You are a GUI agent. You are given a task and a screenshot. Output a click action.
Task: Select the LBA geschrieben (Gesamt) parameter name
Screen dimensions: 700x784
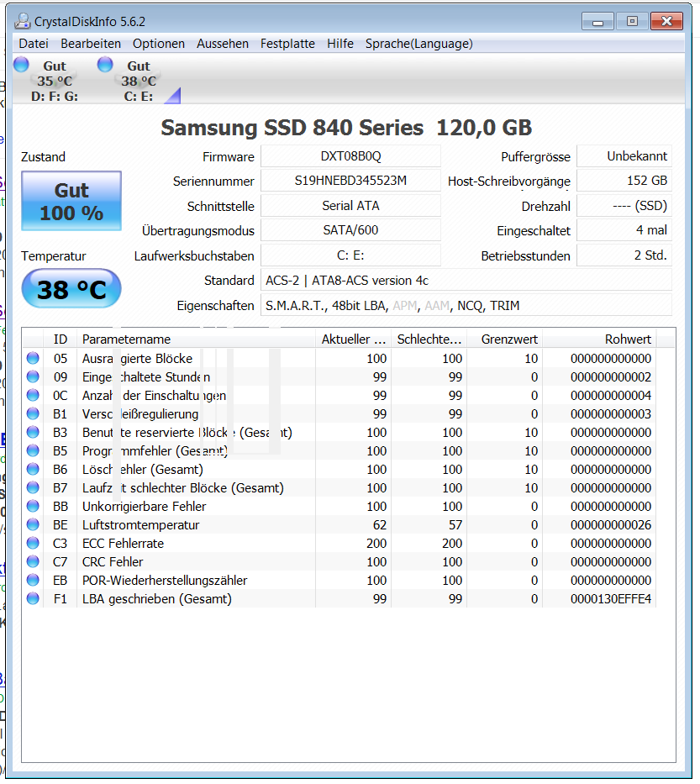[157, 598]
